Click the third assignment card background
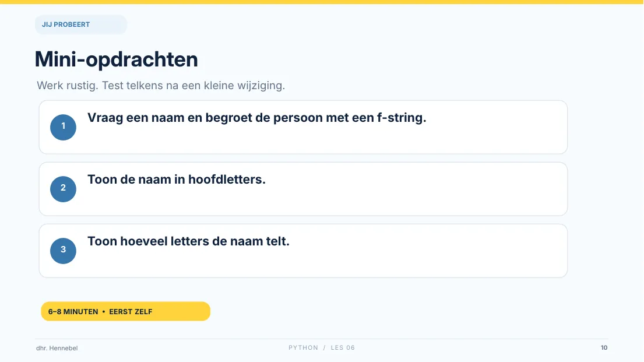644x362 pixels. 303,251
